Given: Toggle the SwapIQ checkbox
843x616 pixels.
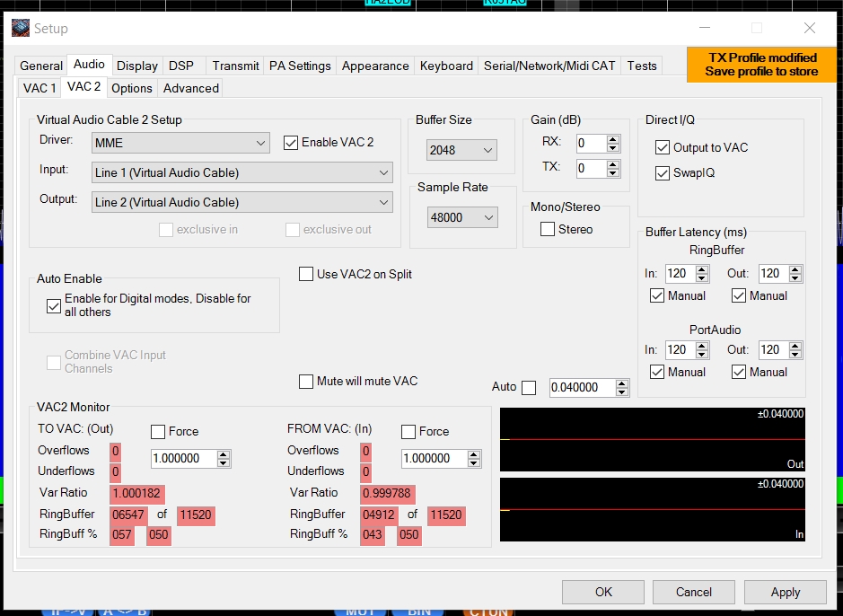Looking at the screenshot, I should pos(663,173).
